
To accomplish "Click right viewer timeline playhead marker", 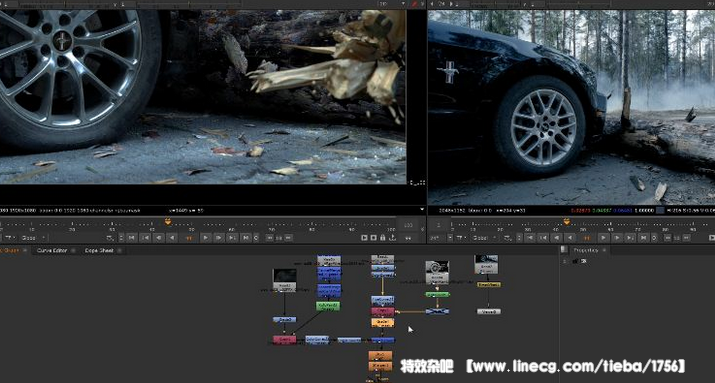I will (567, 222).
